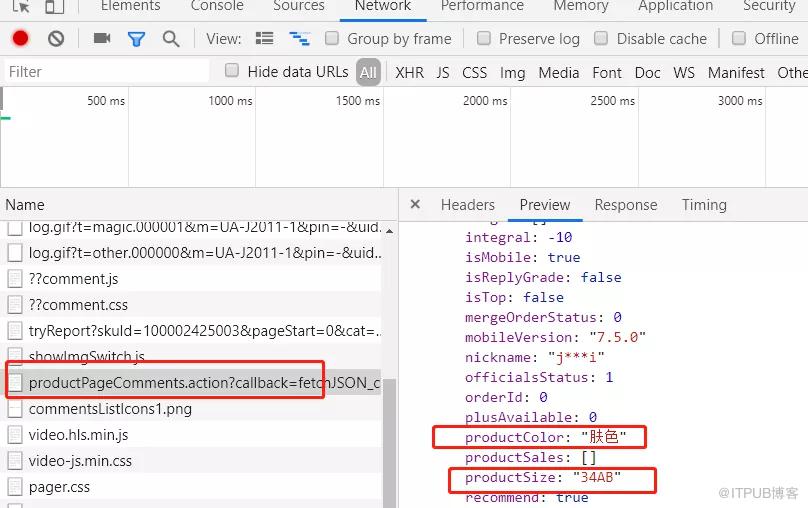The height and width of the screenshot is (508, 808).
Task: Click the productColor property line
Action: pos(545,437)
